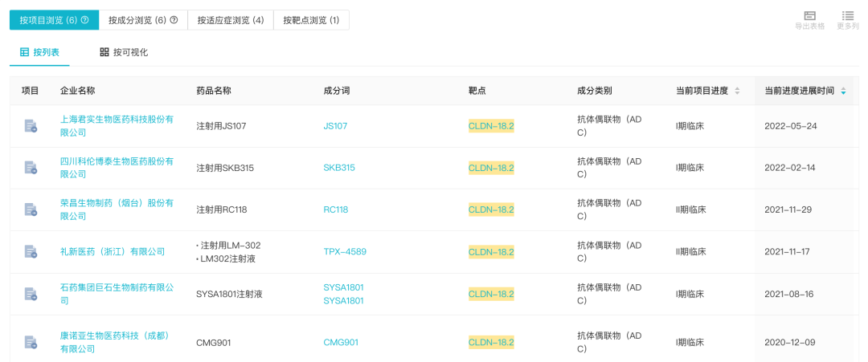The height and width of the screenshot is (362, 868).
Task: Click the 导出表格 export table icon
Action: coord(809,15)
